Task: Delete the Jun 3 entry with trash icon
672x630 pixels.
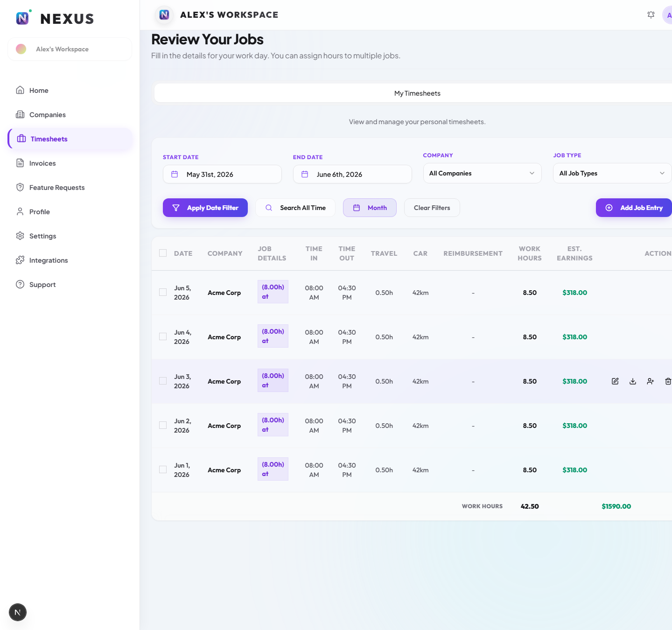Action: pyautogui.click(x=668, y=381)
